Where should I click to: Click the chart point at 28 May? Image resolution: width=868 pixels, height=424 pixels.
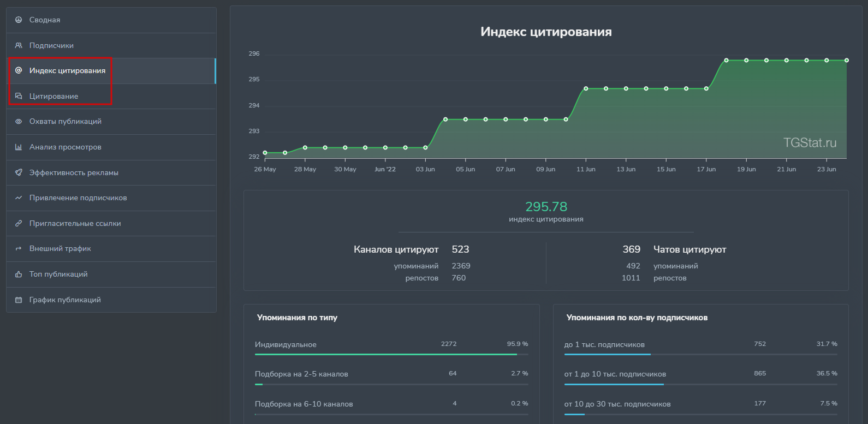tap(305, 148)
